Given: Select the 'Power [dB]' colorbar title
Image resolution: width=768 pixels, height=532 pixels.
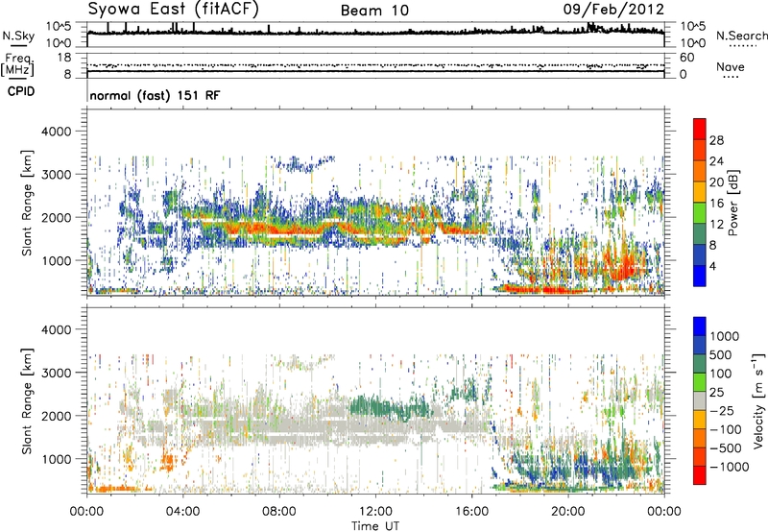Looking at the screenshot, I should point(733,203).
